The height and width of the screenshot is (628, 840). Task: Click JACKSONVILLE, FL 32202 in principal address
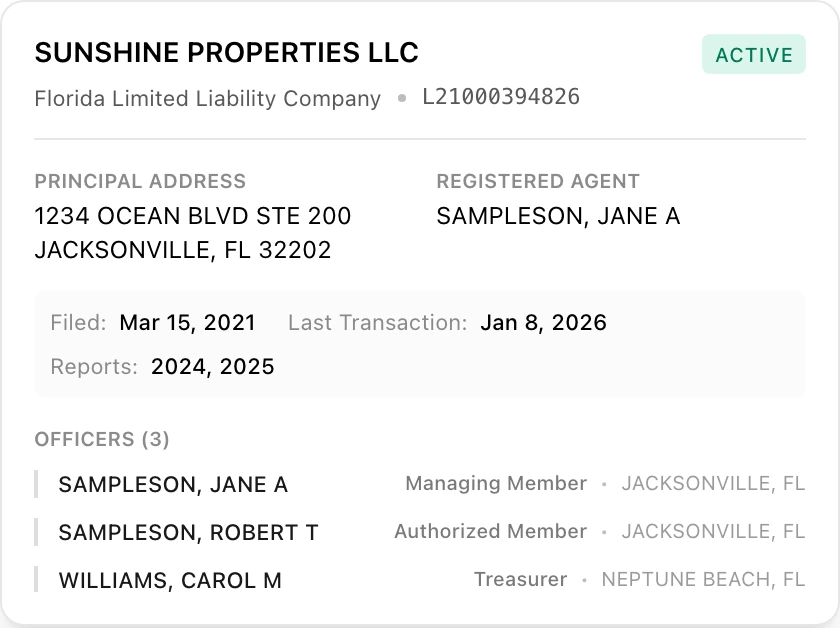[x=183, y=250]
